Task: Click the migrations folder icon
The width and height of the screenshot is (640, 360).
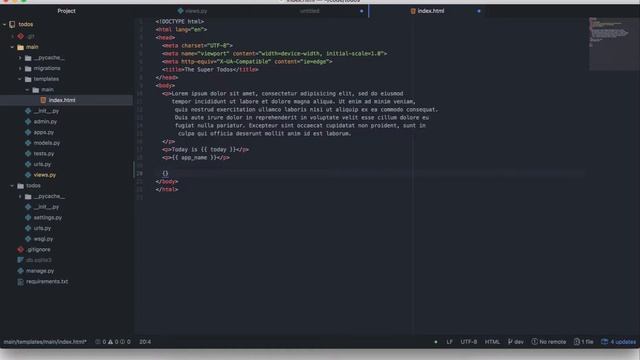Action: 28,69
